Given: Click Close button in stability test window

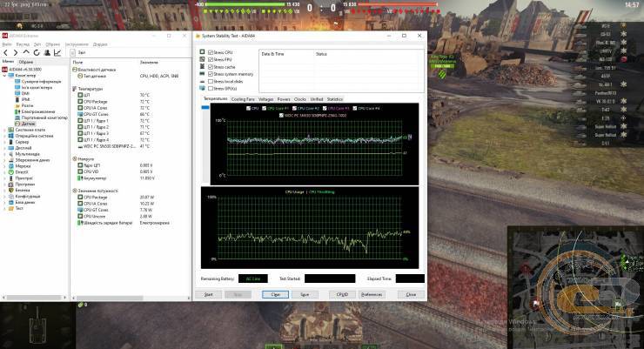Looking at the screenshot, I should coord(411,294).
